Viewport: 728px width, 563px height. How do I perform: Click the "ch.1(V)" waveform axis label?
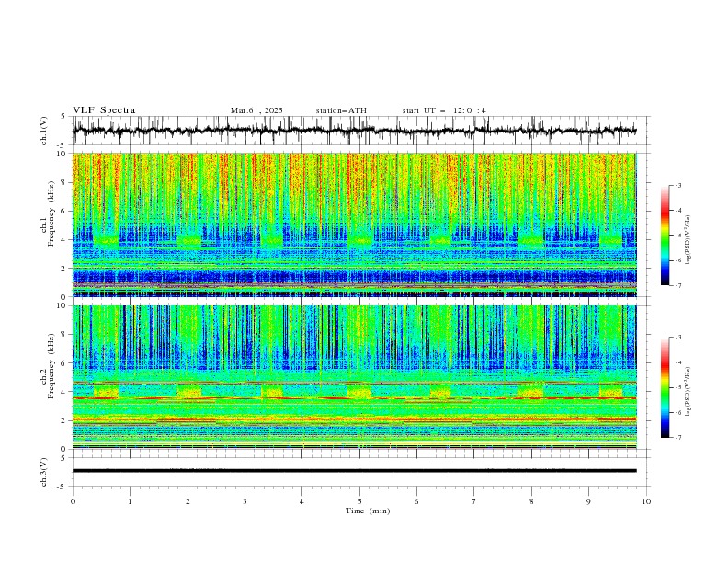pyautogui.click(x=44, y=131)
